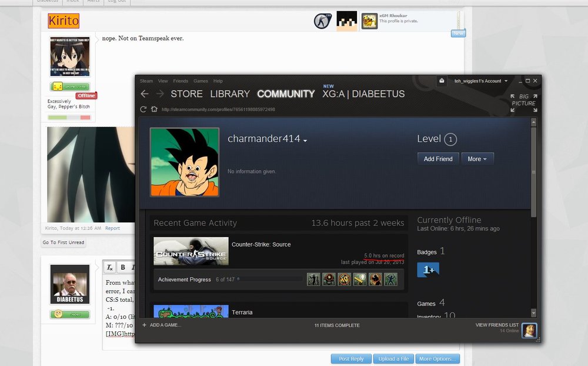Click Diabeetus forum avatar image
588x366 pixels.
click(70, 284)
